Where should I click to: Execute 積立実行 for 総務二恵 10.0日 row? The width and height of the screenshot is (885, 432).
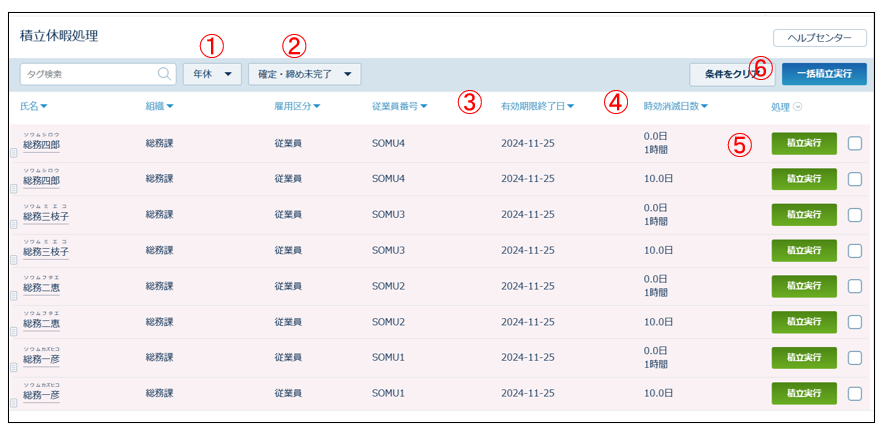pos(804,322)
